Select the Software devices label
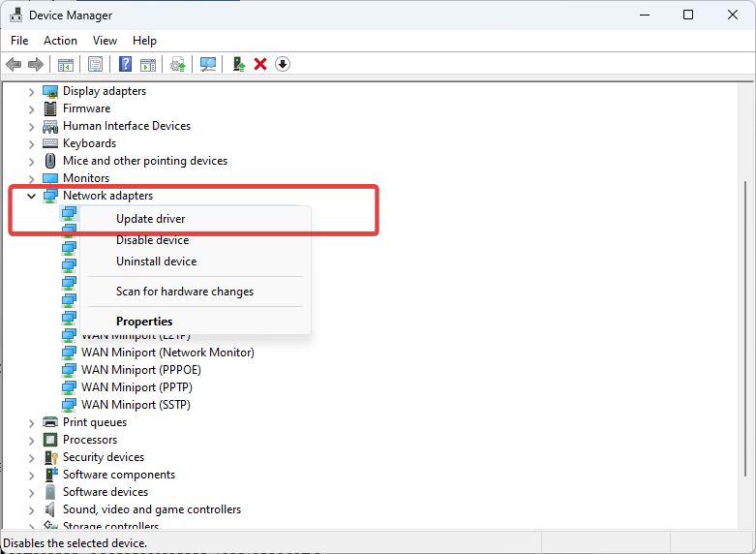This screenshot has height=554, width=756. [106, 492]
